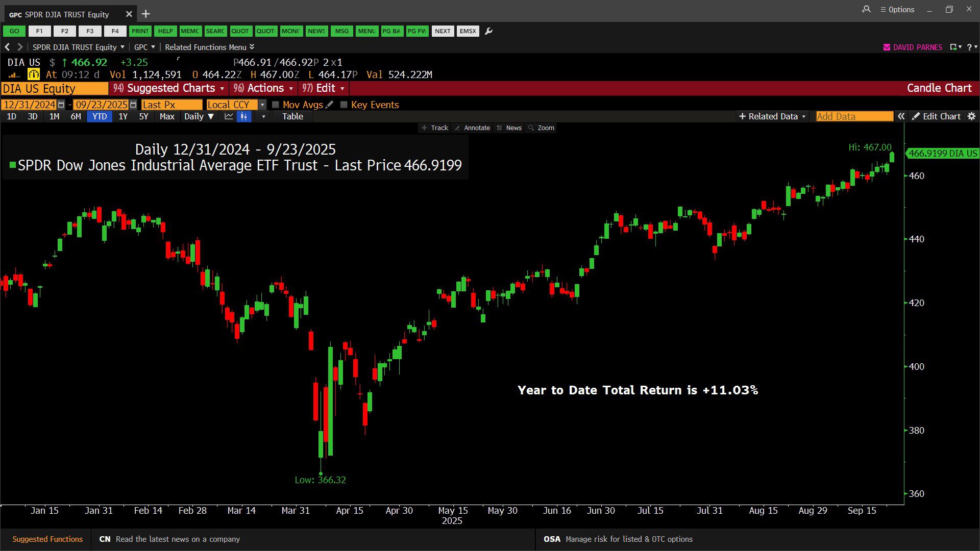Enable the Mov Avgs checkbox
This screenshot has height=551, width=980.
276,105
